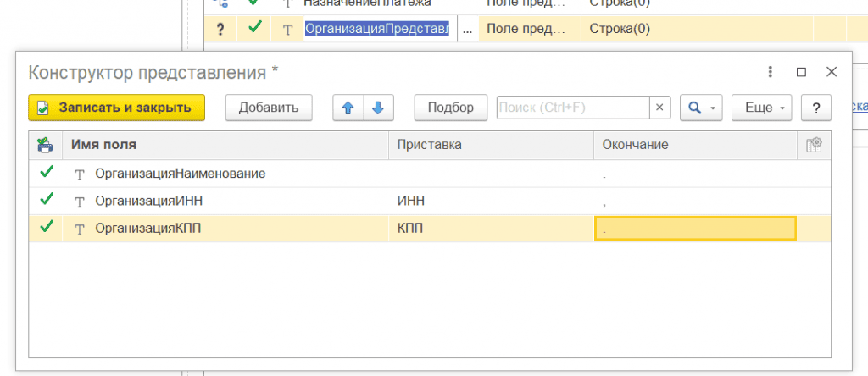Click the active Окончание cell of ОрганизацияКПП
Viewport: 868px width, 376px height.
(695, 228)
